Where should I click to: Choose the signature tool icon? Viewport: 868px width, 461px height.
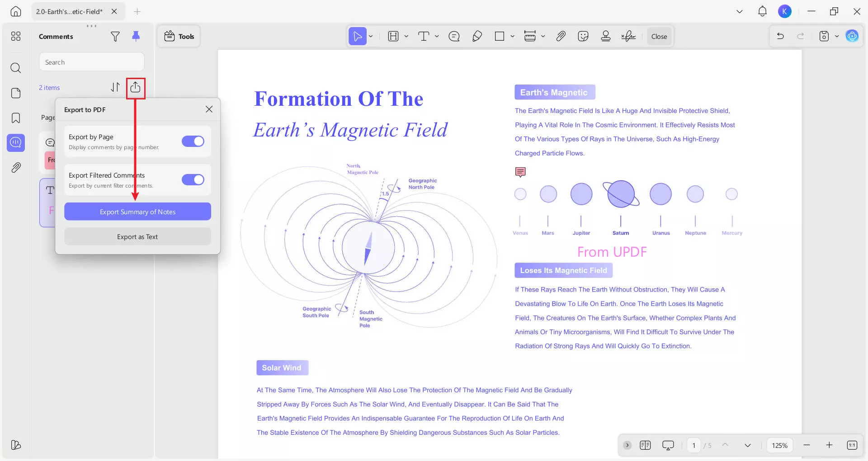click(x=628, y=37)
